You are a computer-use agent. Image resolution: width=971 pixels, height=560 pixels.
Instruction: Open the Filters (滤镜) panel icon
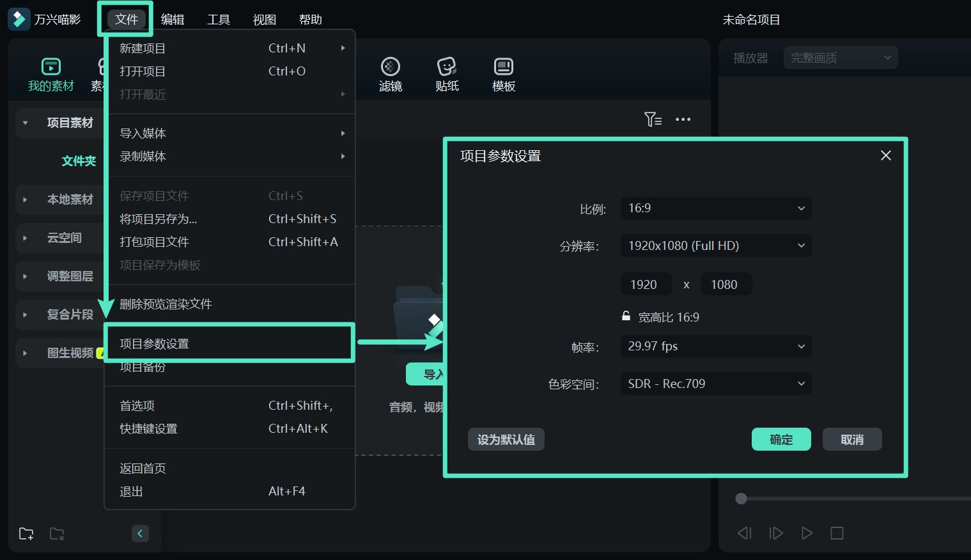pos(390,67)
